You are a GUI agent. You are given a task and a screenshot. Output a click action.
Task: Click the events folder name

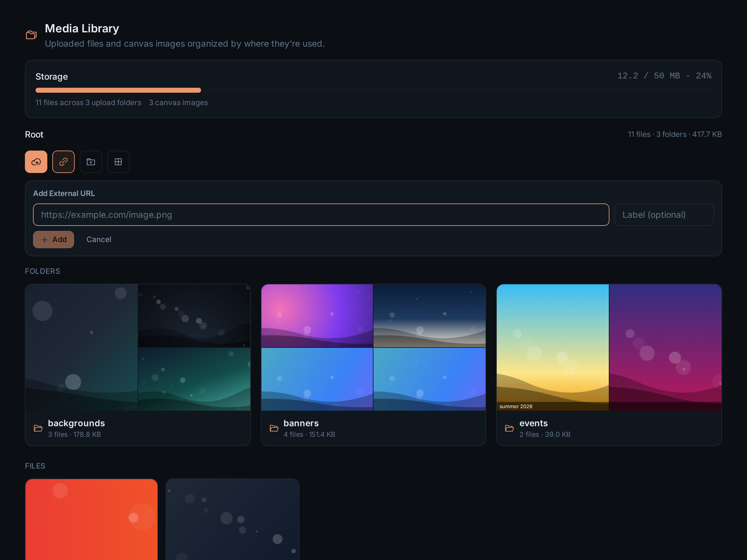click(x=533, y=423)
